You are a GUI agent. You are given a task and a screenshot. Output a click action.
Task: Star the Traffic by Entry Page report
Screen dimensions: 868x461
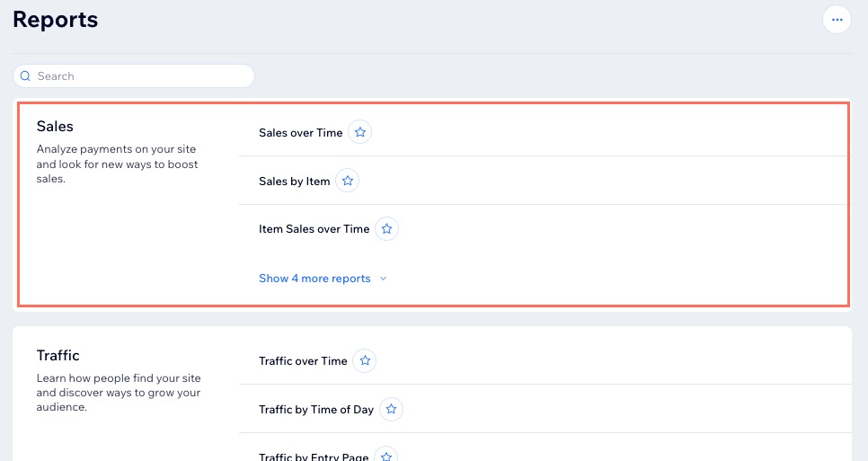coord(385,455)
